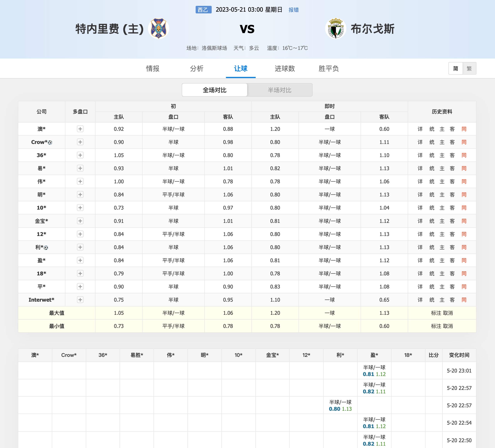Expand multi-handicap plus for 盈* row
The image size is (495, 448).
pos(80,260)
